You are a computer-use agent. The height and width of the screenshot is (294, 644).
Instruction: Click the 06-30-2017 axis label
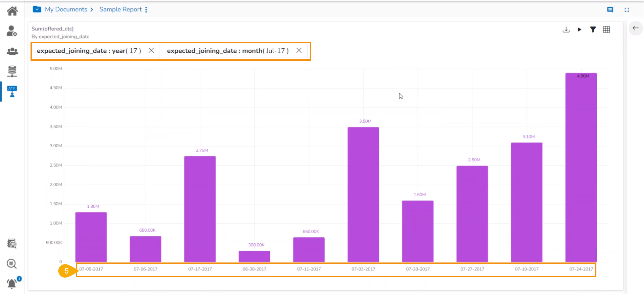[255, 269]
